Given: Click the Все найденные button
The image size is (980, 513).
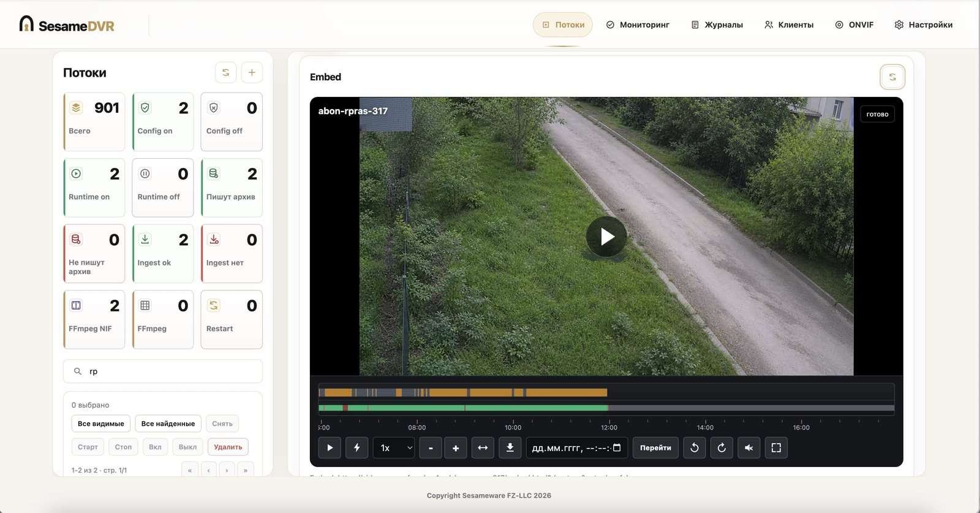Looking at the screenshot, I should (168, 424).
